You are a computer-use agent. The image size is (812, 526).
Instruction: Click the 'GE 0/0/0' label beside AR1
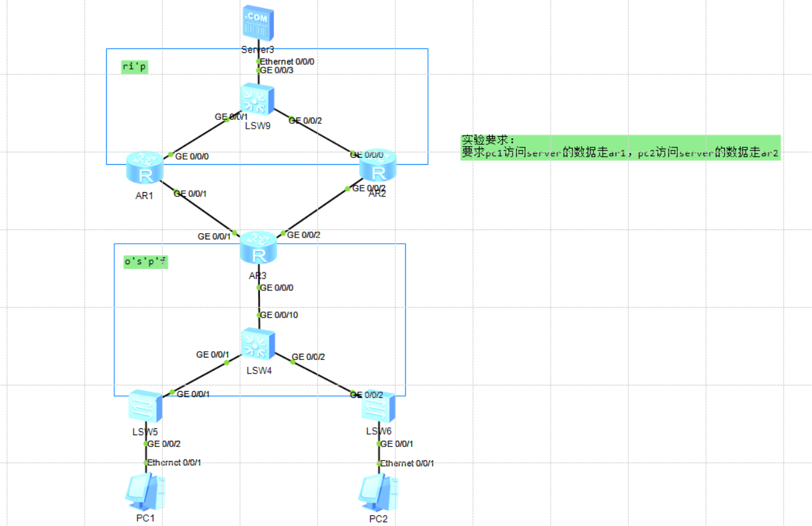pyautogui.click(x=192, y=156)
